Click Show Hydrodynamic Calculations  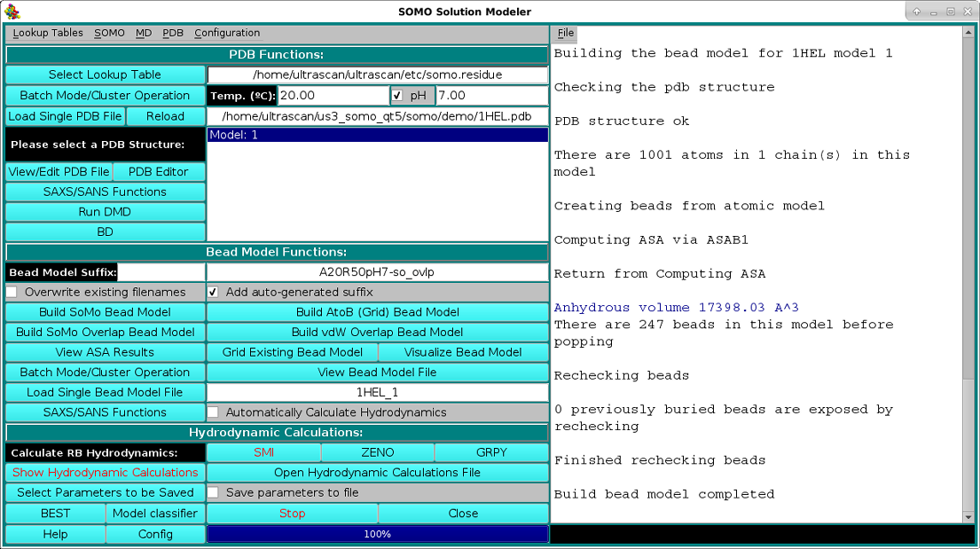point(105,472)
